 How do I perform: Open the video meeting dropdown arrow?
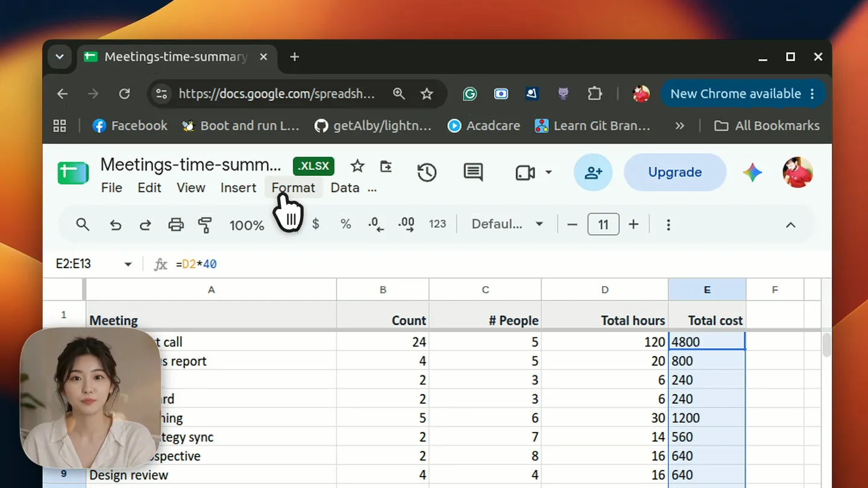click(549, 172)
